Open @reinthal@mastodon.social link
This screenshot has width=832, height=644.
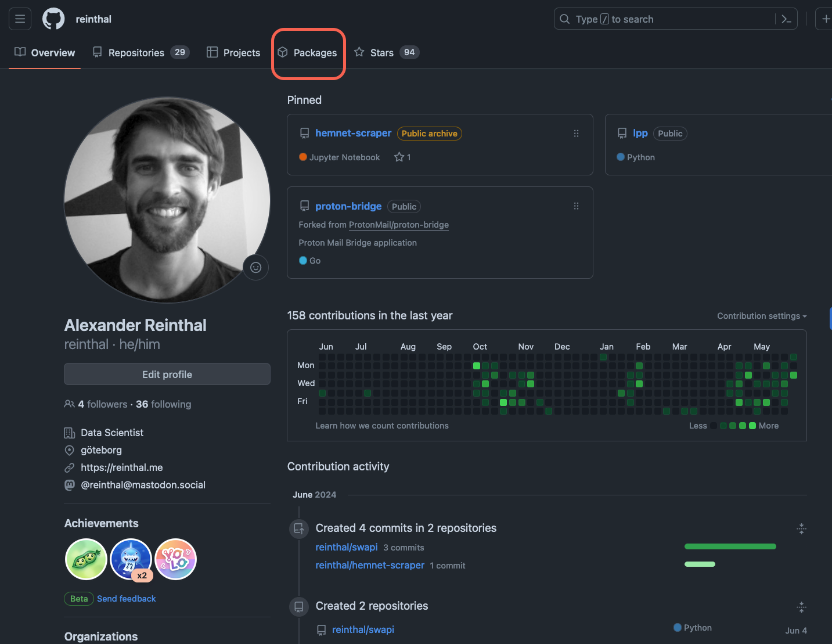point(143,485)
